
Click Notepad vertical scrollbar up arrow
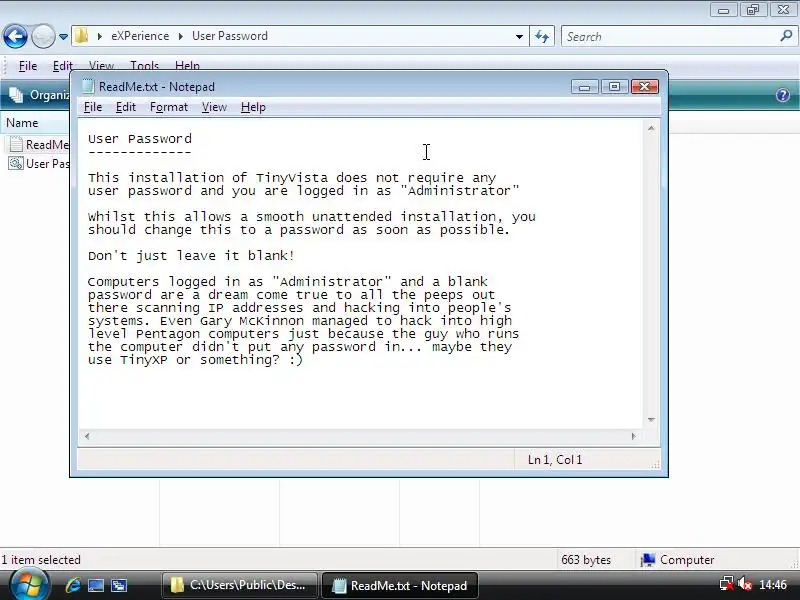click(x=651, y=128)
